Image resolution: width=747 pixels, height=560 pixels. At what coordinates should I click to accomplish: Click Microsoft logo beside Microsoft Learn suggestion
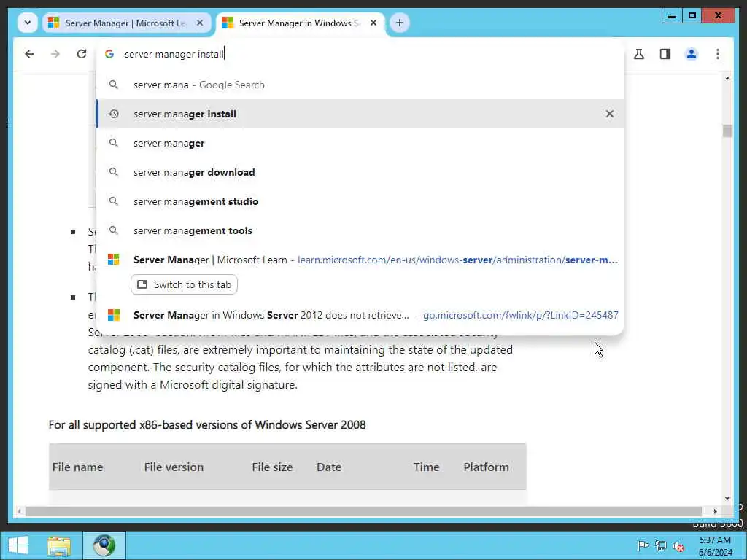(113, 260)
